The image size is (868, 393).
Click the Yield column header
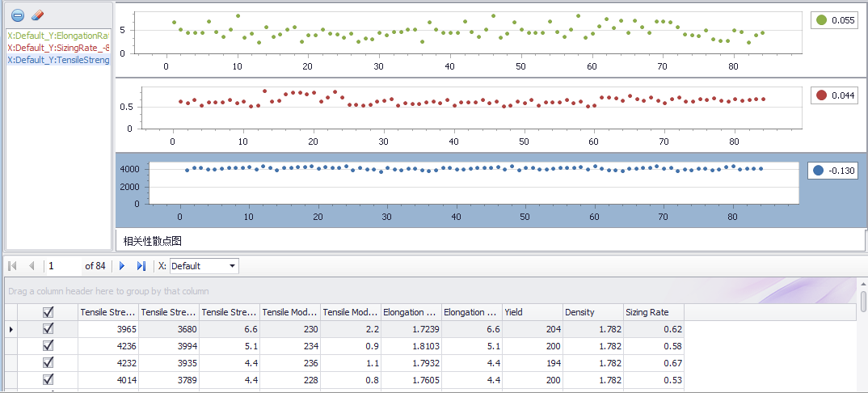click(x=533, y=312)
